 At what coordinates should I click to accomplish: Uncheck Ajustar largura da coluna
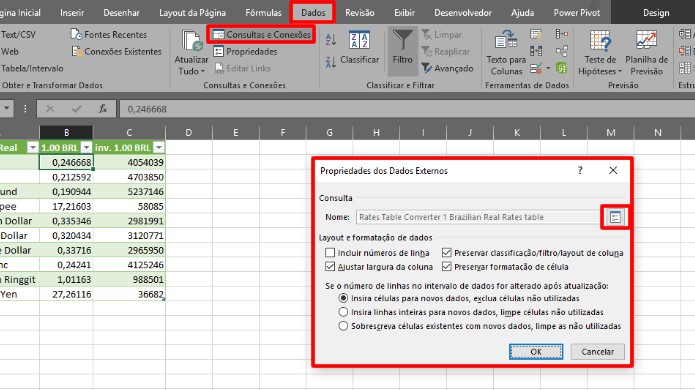point(330,267)
